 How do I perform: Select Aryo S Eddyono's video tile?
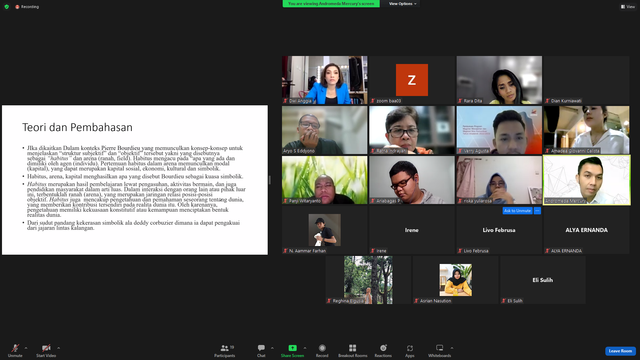tap(324, 130)
